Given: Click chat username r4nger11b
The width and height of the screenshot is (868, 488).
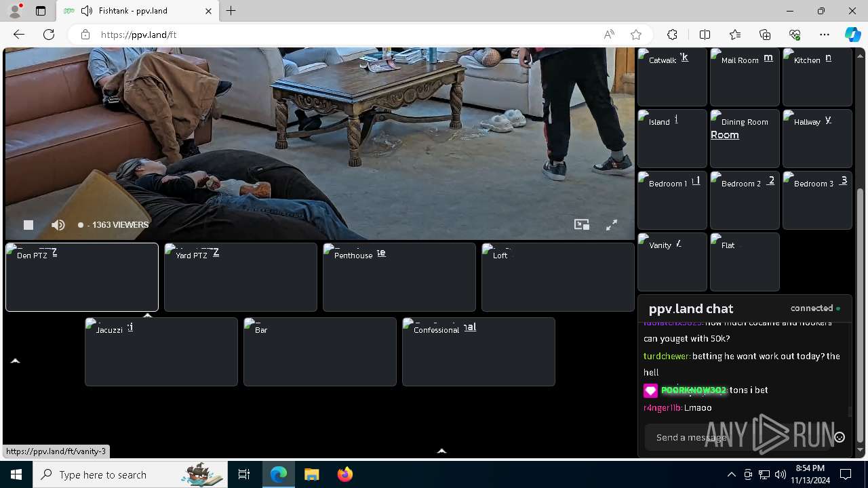Looking at the screenshot, I should click(663, 407).
